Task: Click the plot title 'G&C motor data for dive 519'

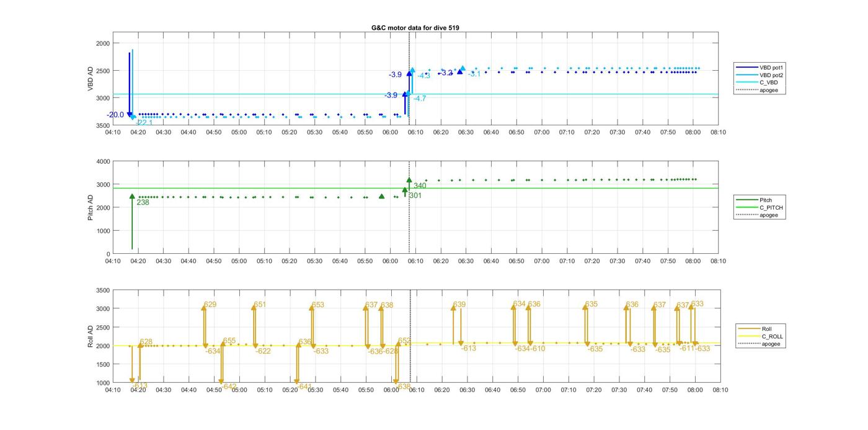Action: (x=415, y=28)
